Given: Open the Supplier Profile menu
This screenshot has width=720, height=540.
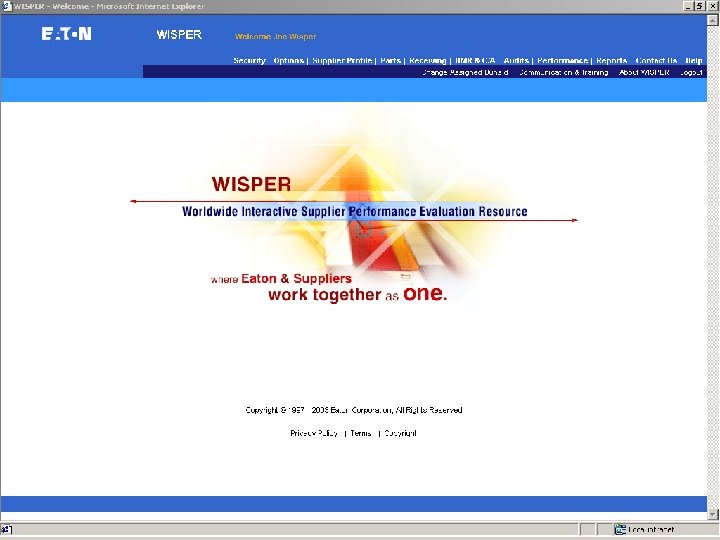Looking at the screenshot, I should 342,61.
